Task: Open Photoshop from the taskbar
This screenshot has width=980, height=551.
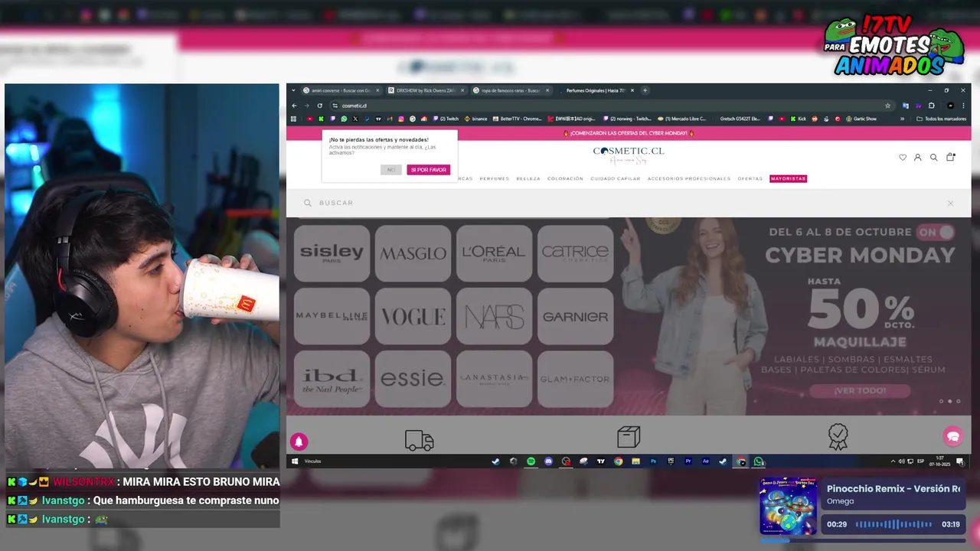Action: coord(653,461)
